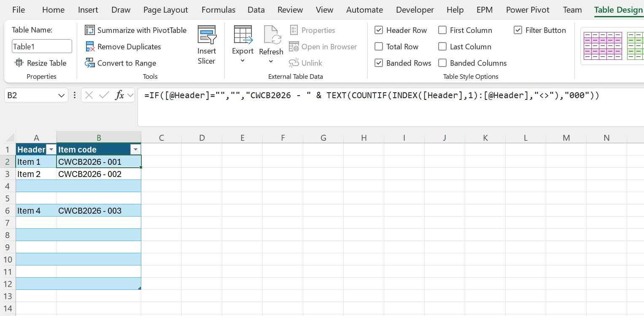Click Refresh table data icon
The image size is (644, 316).
[x=272, y=35]
